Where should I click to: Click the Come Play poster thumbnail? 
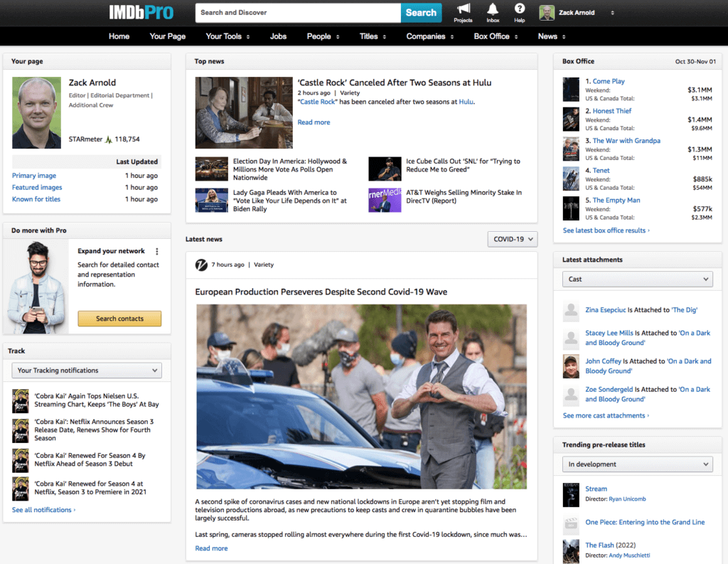pos(571,89)
